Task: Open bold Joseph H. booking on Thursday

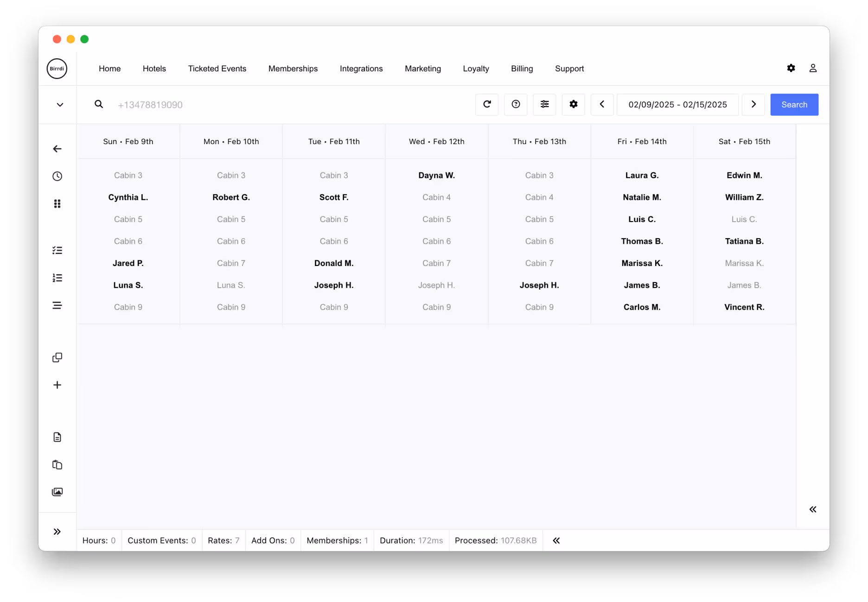Action: coord(539,285)
